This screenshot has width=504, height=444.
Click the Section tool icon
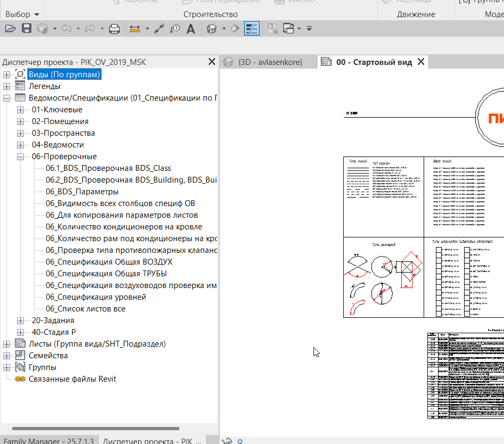[x=235, y=29]
